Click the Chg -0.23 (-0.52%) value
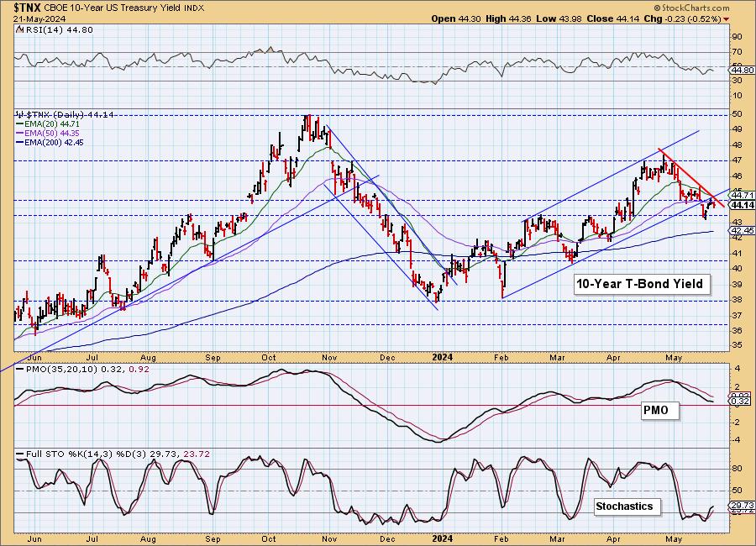The image size is (756, 546). pyautogui.click(x=683, y=18)
